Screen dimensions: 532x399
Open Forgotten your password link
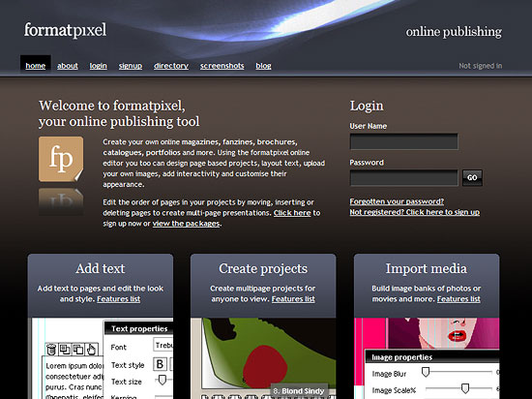(x=397, y=201)
